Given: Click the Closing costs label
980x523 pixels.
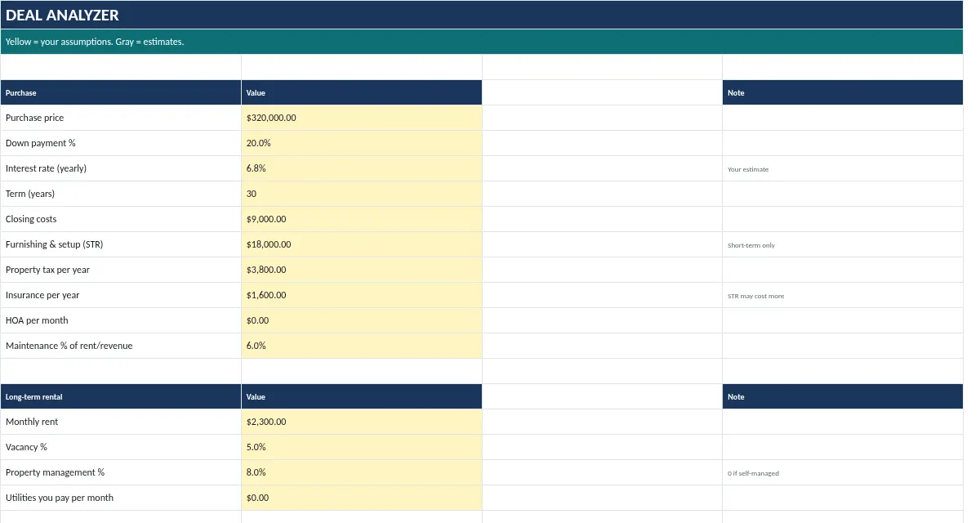Looking at the screenshot, I should click(121, 219).
